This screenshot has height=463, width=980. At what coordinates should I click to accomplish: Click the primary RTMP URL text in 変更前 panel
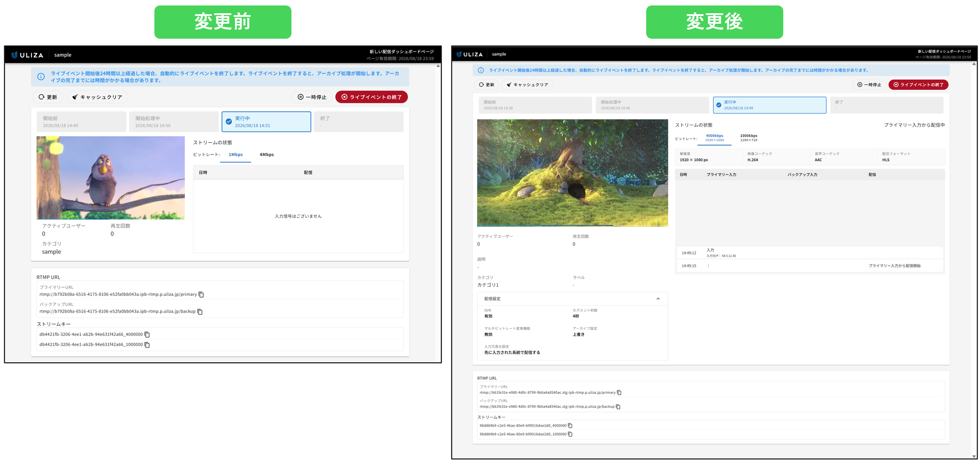point(118,294)
